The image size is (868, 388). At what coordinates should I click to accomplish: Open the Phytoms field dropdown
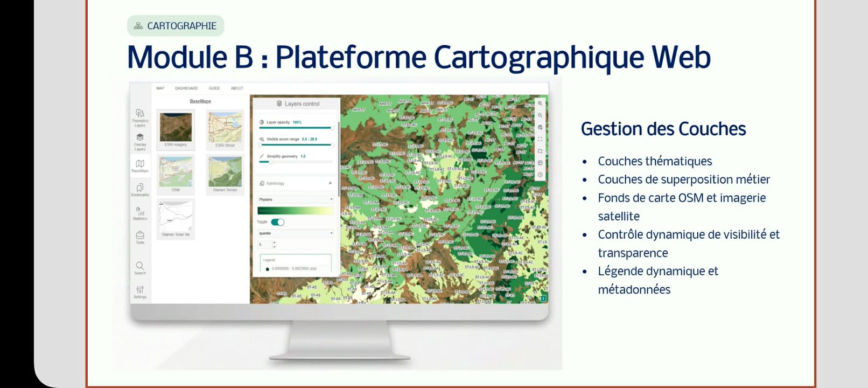[x=295, y=199]
